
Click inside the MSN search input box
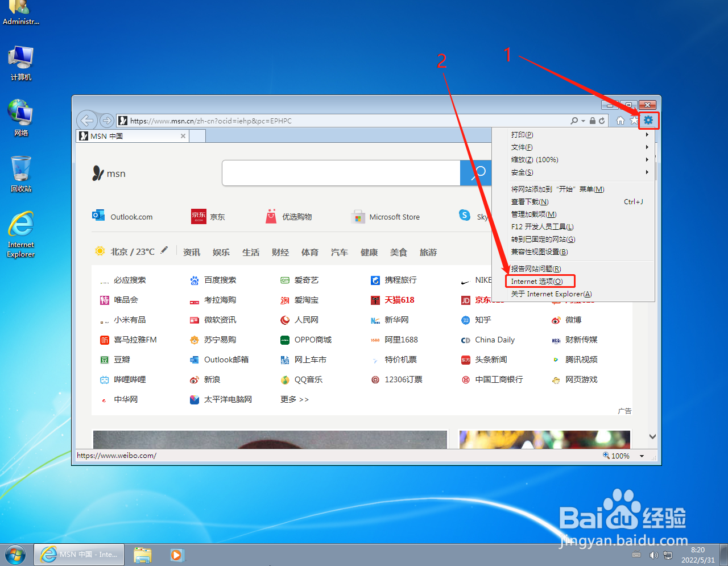[341, 173]
